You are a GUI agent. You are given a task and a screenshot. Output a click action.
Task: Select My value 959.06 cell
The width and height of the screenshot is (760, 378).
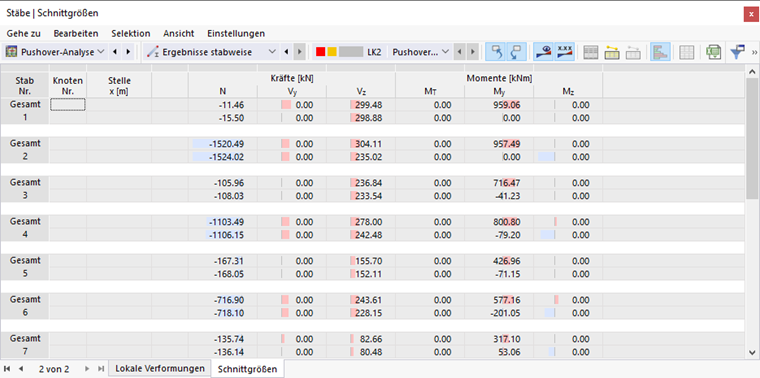(499, 105)
